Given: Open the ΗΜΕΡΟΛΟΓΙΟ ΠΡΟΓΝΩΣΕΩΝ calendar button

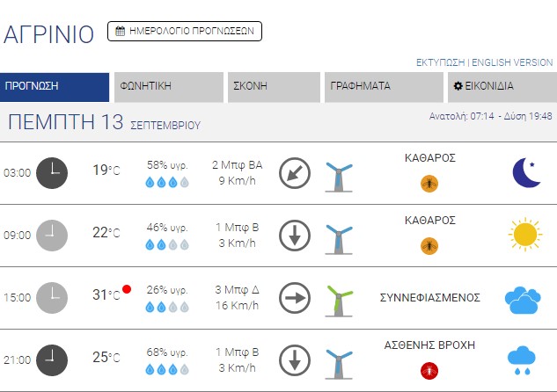Looking at the screenshot, I should coord(185,31).
